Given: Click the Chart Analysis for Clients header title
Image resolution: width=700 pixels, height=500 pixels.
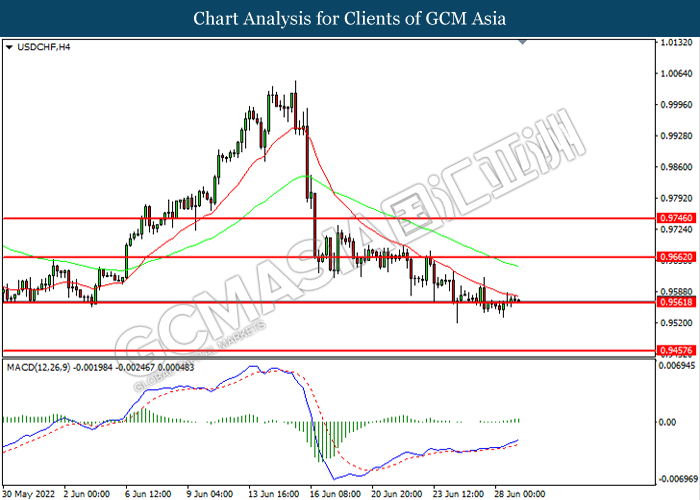Looking at the screenshot, I should (x=350, y=18).
